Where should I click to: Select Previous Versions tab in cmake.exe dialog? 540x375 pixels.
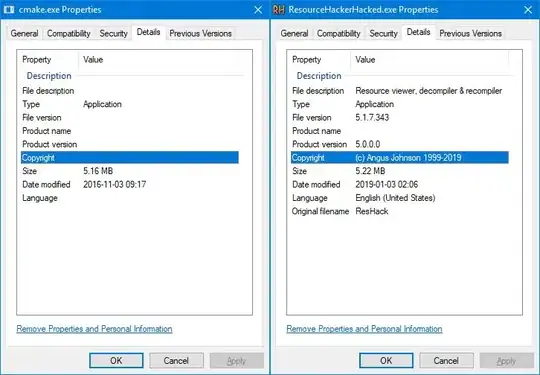click(200, 33)
